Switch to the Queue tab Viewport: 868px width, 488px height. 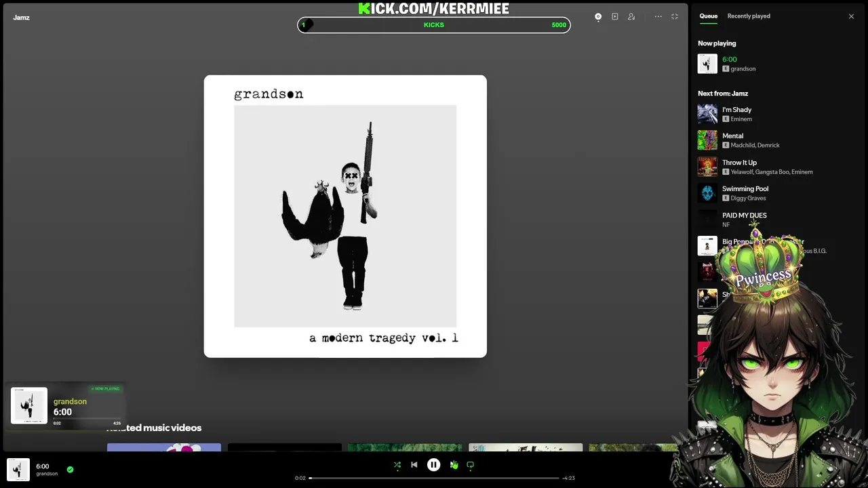point(709,16)
